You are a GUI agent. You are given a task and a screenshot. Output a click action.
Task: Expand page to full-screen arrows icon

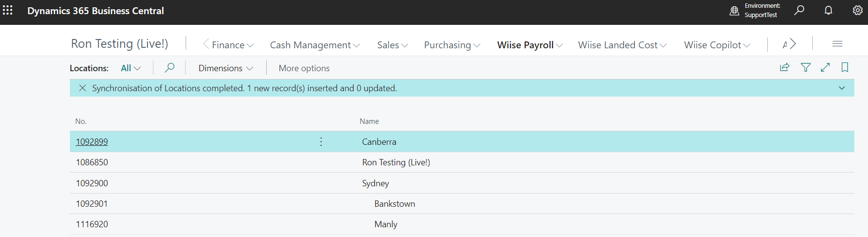click(x=826, y=67)
